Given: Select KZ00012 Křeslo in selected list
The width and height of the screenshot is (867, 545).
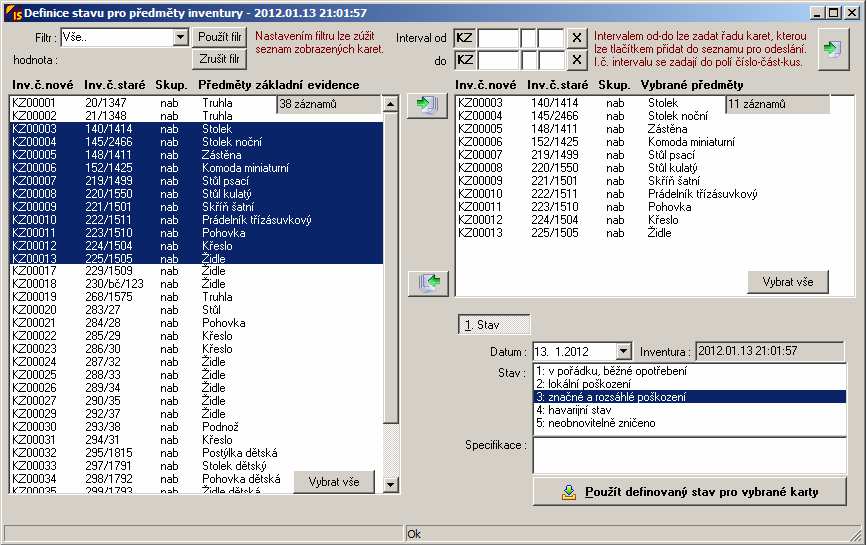Looking at the screenshot, I should 654,220.
